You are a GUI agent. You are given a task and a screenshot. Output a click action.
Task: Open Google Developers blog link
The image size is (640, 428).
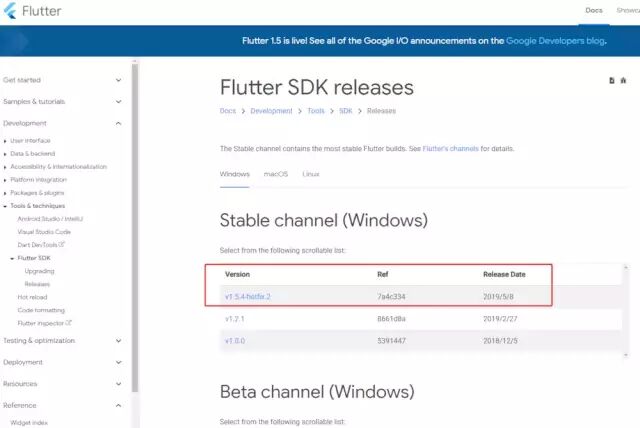[x=555, y=41]
